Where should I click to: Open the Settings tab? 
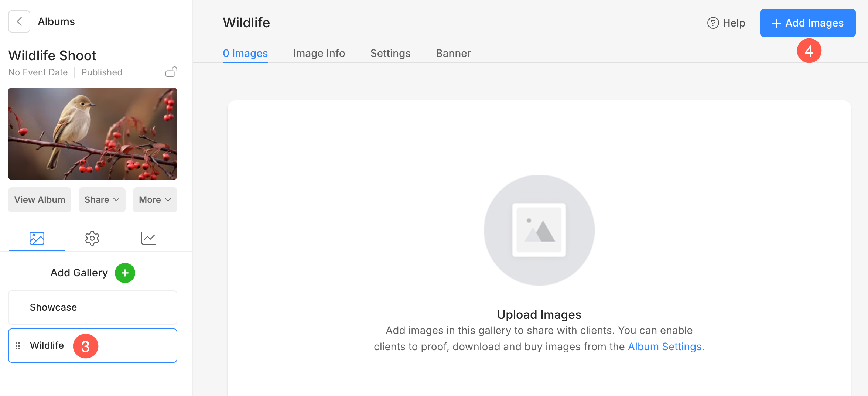[x=390, y=53]
